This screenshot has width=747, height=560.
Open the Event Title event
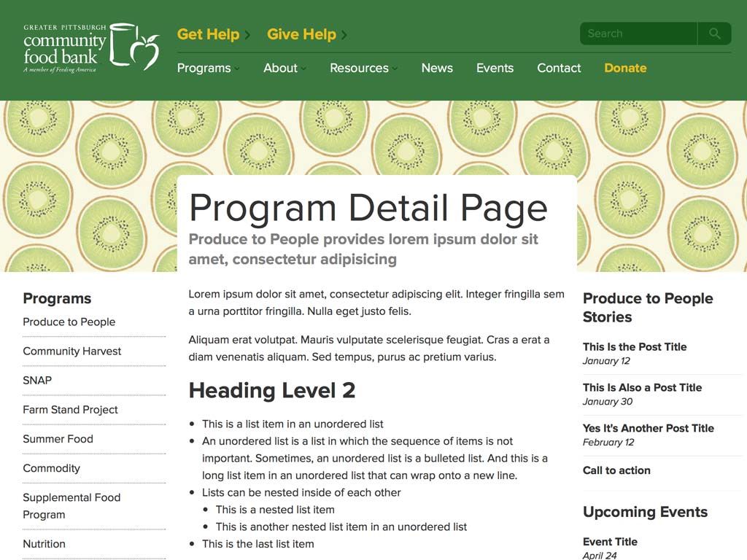click(610, 542)
